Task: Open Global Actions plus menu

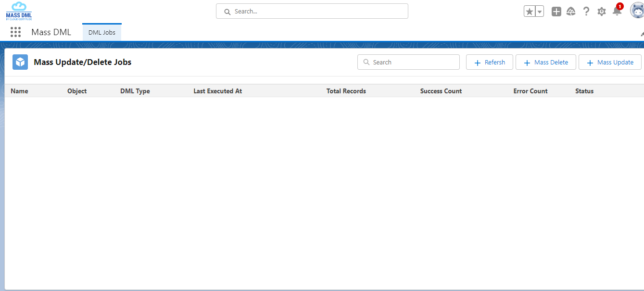Action: [x=556, y=12]
